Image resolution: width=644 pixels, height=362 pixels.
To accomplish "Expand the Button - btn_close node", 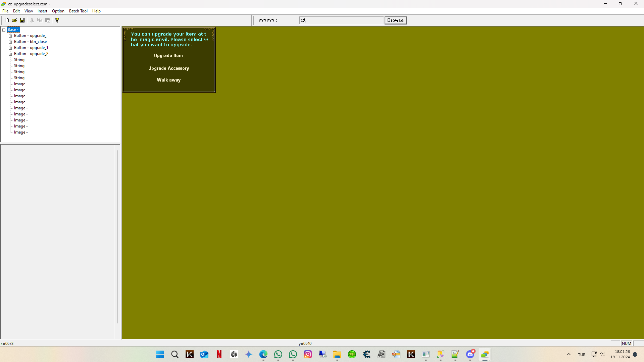I will [x=10, y=42].
